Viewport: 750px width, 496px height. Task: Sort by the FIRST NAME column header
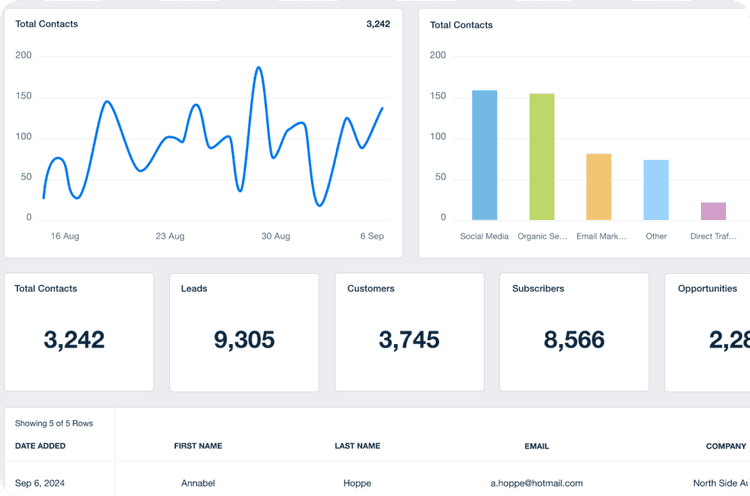tap(198, 446)
